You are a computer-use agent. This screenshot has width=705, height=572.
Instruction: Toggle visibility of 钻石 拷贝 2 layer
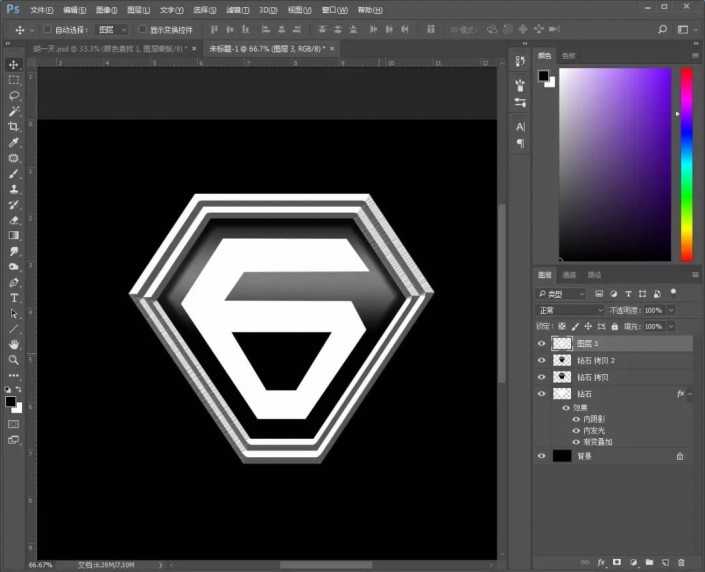(x=542, y=360)
